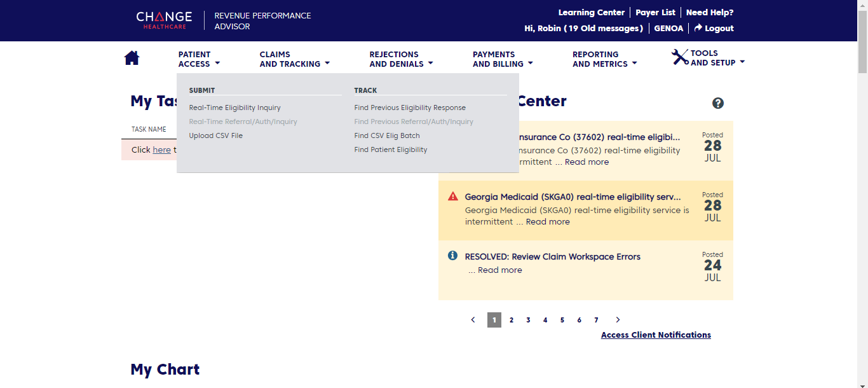This screenshot has height=388, width=868.
Task: Expand Payments and Billing dropdown
Action: [x=502, y=59]
